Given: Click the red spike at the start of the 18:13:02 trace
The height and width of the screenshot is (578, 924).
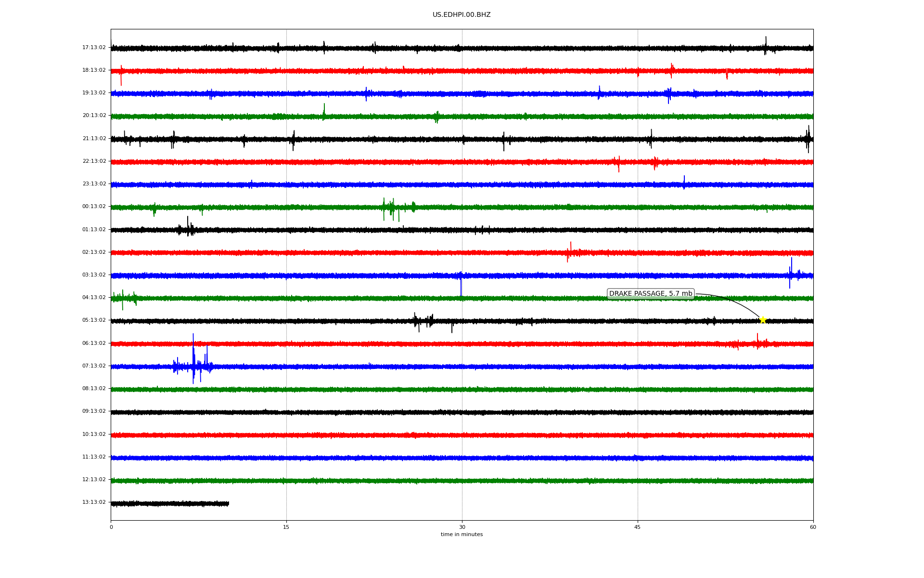Looking at the screenshot, I should (x=121, y=75).
